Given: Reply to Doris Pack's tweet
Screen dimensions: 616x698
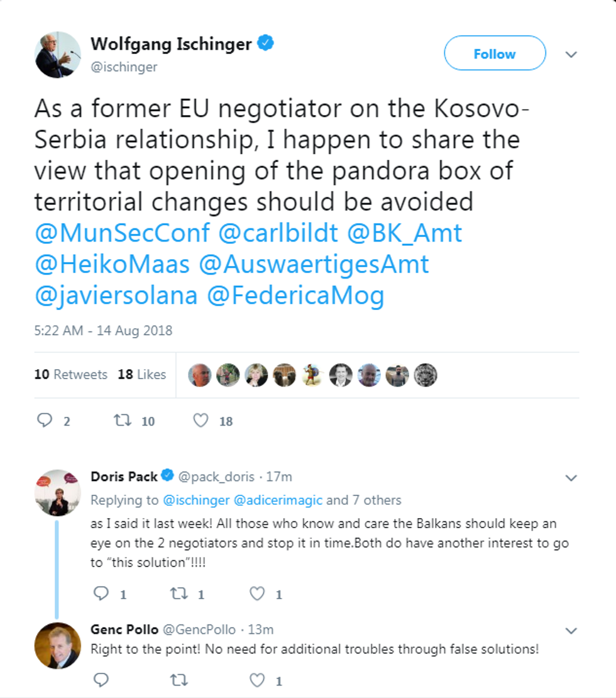Looking at the screenshot, I should pyautogui.click(x=101, y=593).
